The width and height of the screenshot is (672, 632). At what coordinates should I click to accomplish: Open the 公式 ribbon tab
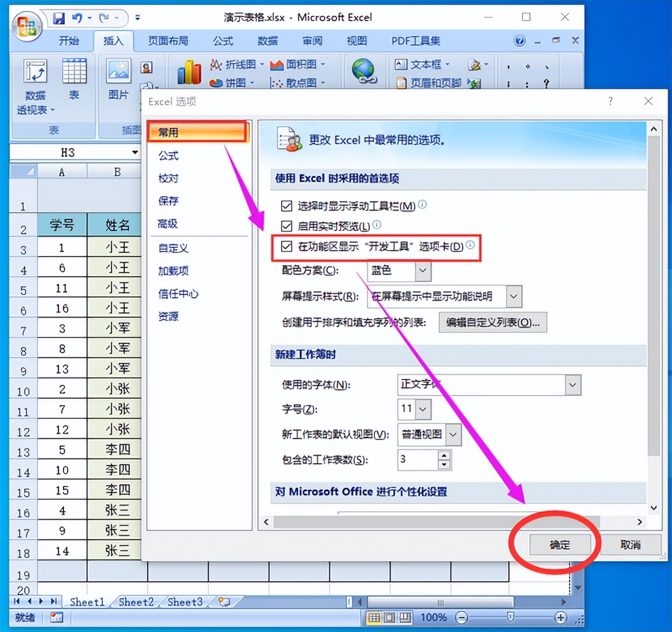[x=223, y=41]
